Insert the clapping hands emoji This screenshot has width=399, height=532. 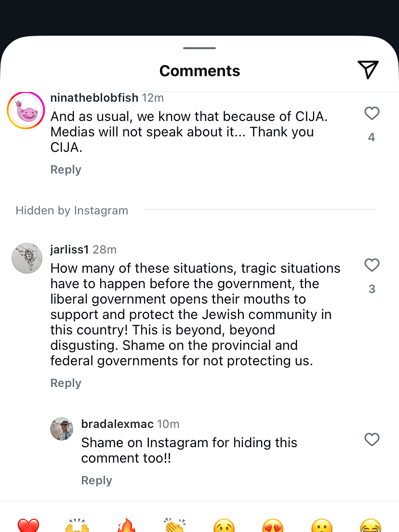tap(175, 526)
